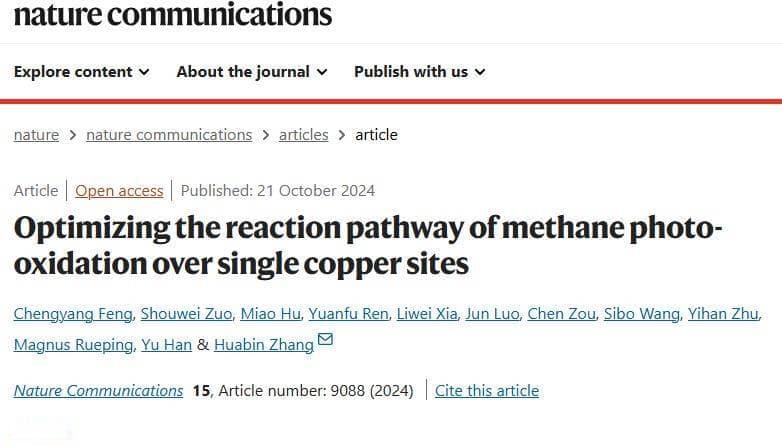This screenshot has width=782, height=446.
Task: Click the Open access link
Action: click(119, 191)
